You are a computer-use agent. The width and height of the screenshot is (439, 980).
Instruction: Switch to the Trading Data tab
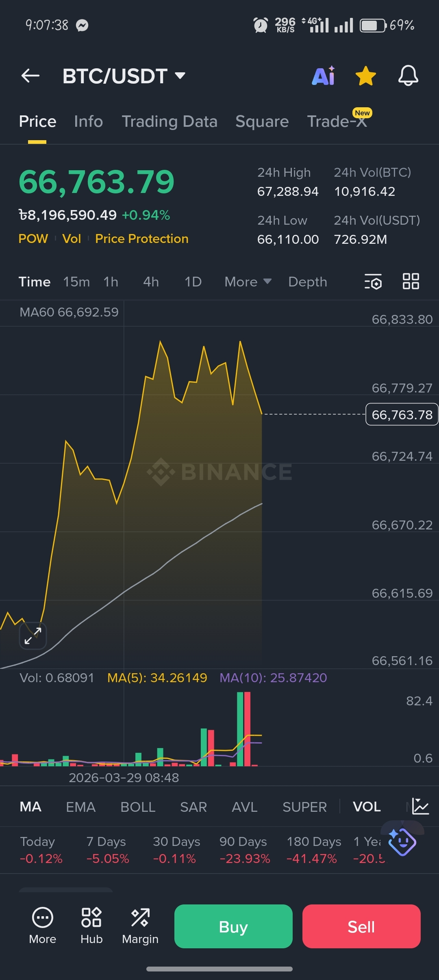pos(170,121)
